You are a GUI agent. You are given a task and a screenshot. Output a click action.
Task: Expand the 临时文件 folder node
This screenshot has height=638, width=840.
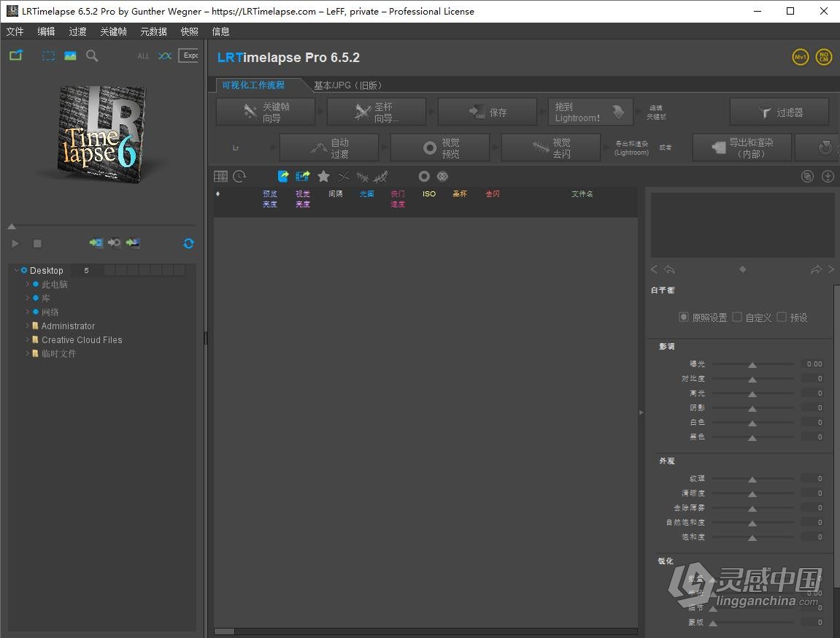click(27, 353)
